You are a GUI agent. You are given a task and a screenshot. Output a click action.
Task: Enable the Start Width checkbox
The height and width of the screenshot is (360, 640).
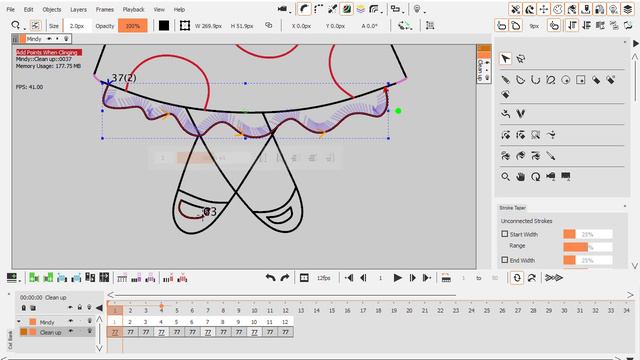(x=504, y=234)
